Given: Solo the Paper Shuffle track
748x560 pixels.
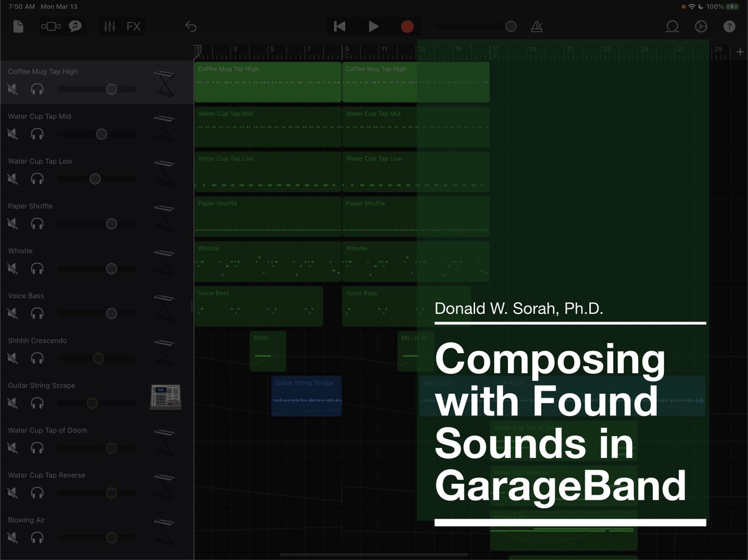Looking at the screenshot, I should click(37, 224).
